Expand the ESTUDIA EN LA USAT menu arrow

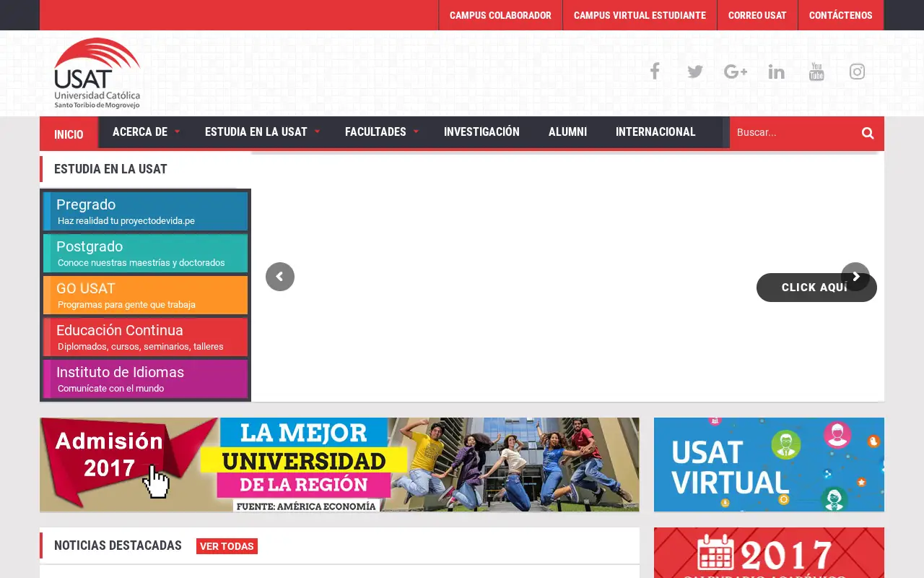coord(317,132)
